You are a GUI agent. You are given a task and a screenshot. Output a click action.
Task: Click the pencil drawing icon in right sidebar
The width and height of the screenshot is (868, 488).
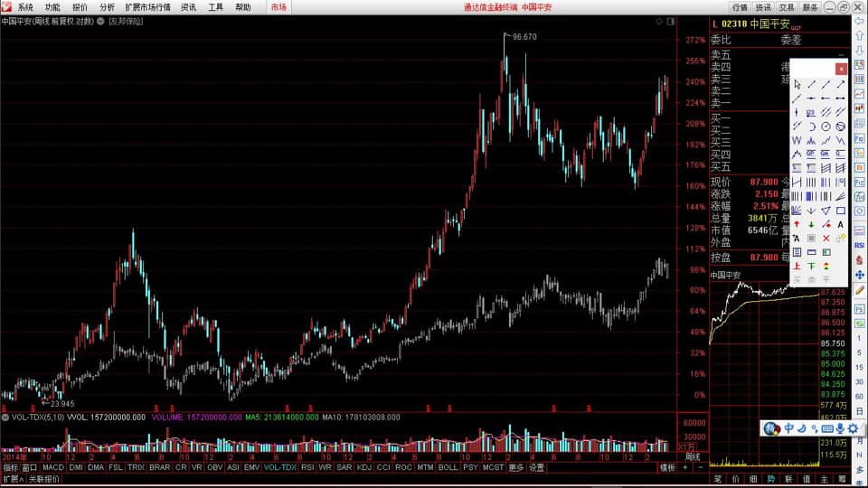pos(859,289)
